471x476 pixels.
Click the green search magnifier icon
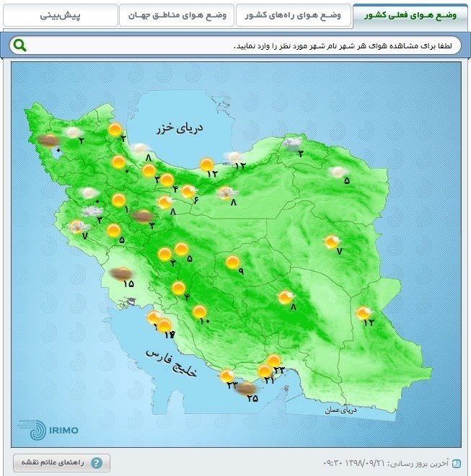(x=19, y=45)
